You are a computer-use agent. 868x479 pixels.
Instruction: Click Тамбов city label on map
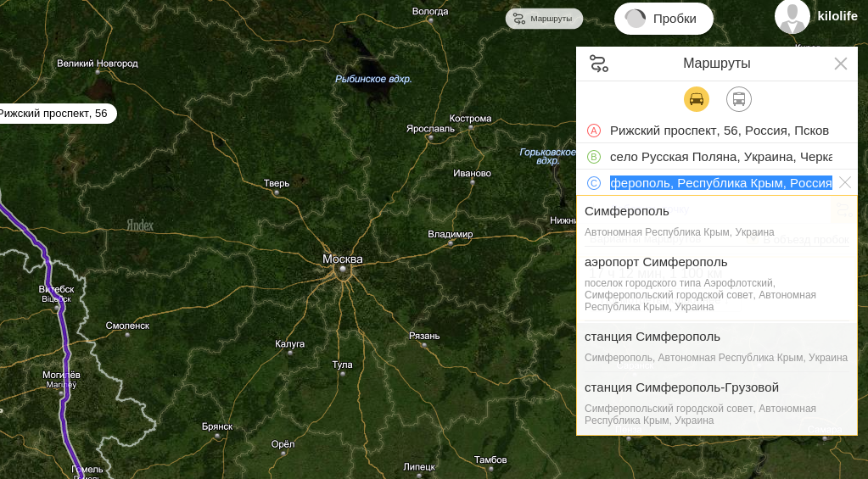point(490,460)
